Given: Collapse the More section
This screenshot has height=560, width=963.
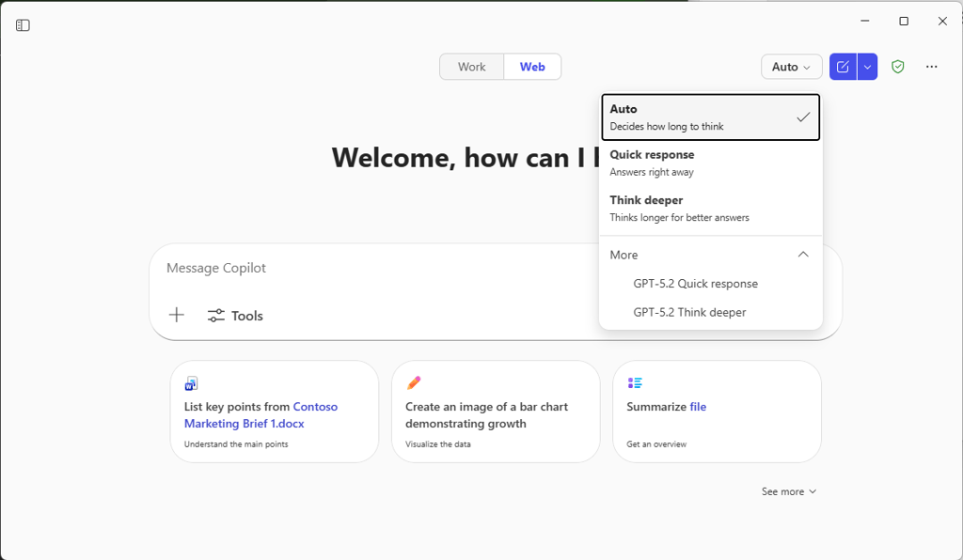Looking at the screenshot, I should point(711,255).
